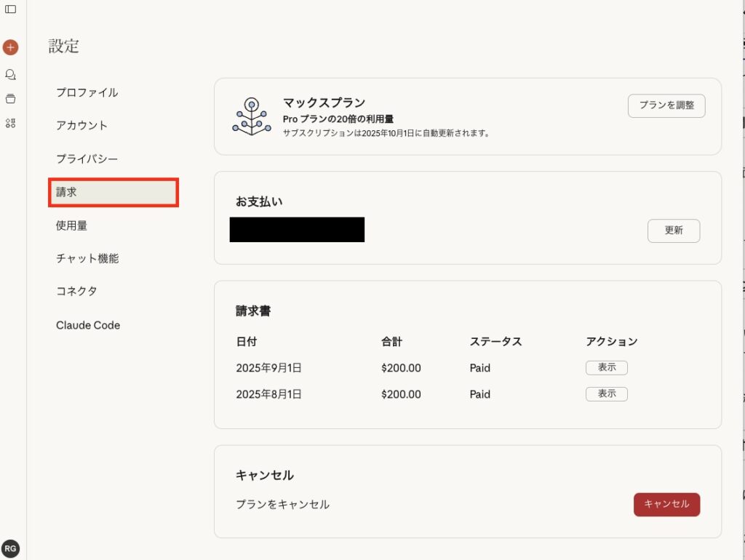Select プライバシー in the settings menu
This screenshot has width=745, height=560.
click(87, 159)
